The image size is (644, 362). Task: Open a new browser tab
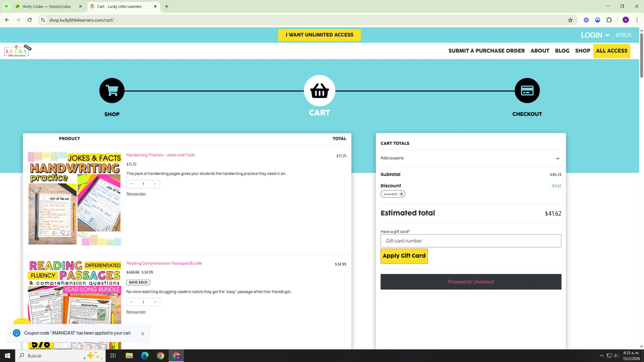point(167,6)
